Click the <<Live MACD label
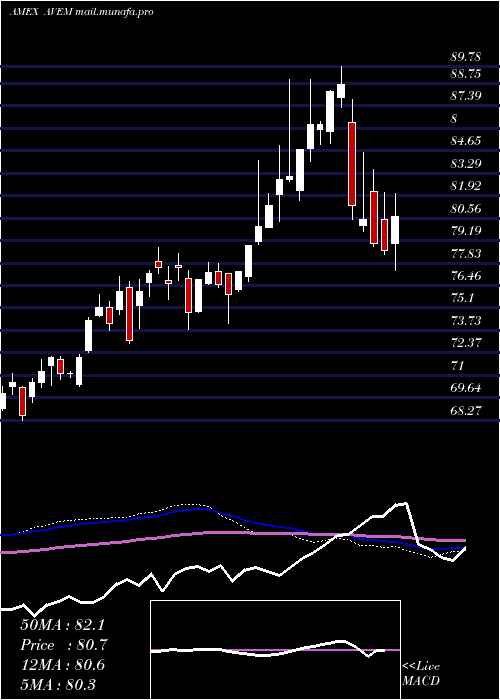Image resolution: width=500 pixels, height=700 pixels. [x=421, y=673]
